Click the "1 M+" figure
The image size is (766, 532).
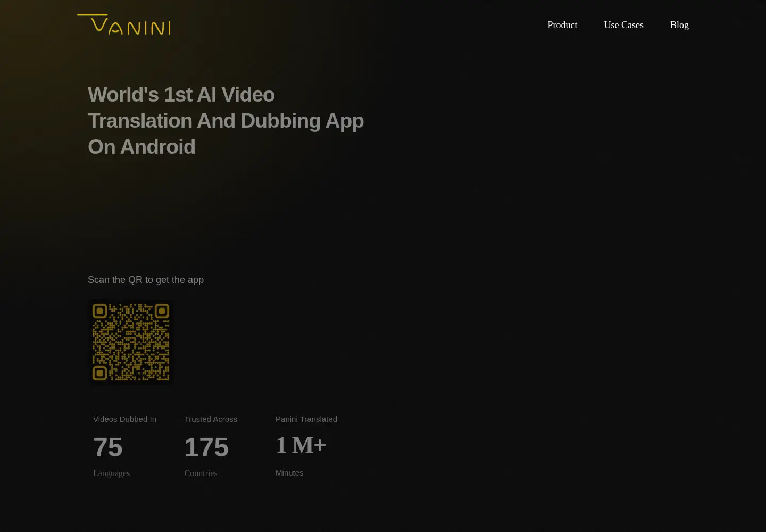(301, 445)
